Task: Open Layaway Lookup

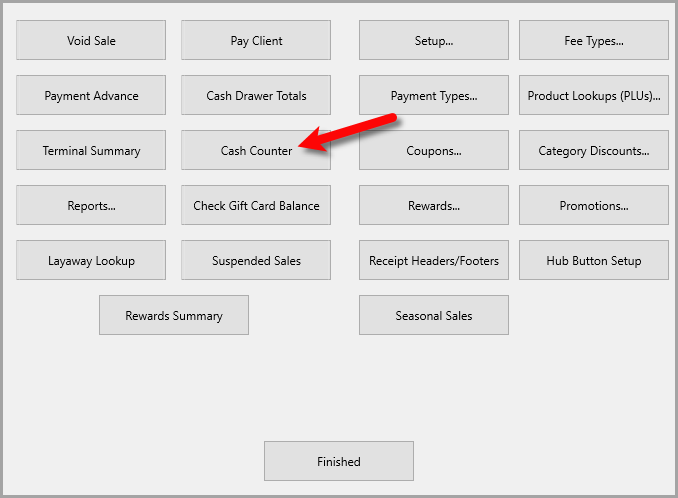Action: (x=91, y=260)
